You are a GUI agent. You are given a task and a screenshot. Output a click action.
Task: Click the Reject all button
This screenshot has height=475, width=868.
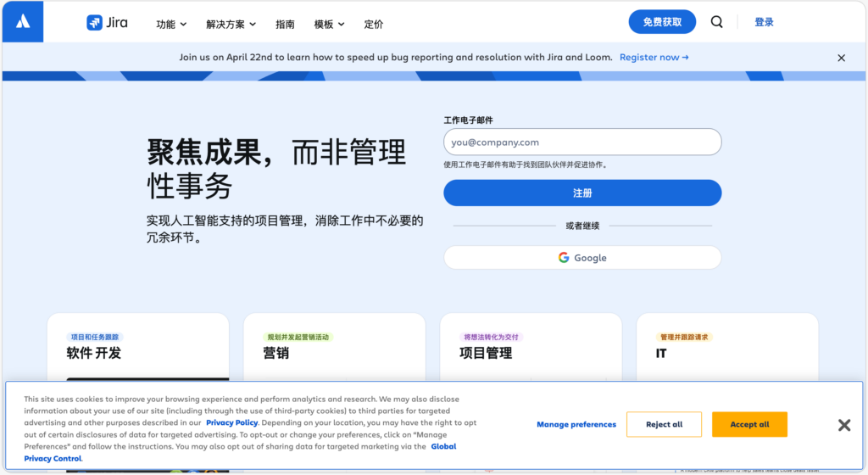(665, 425)
